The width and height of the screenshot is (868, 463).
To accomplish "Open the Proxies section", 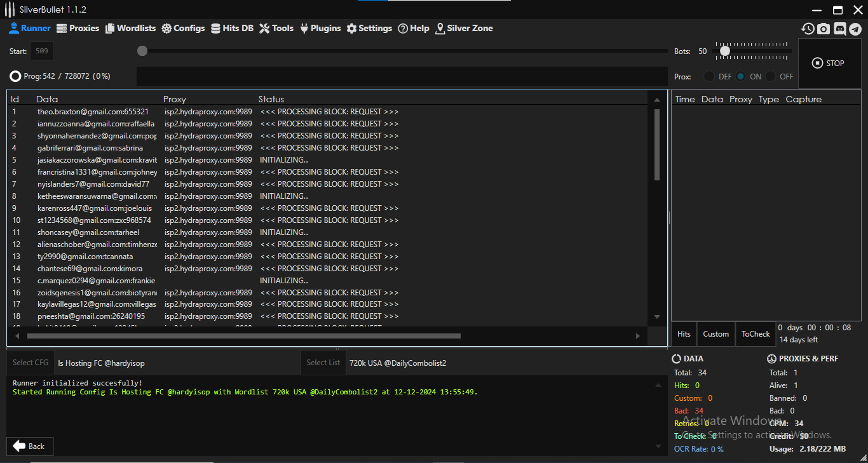I will coord(78,28).
